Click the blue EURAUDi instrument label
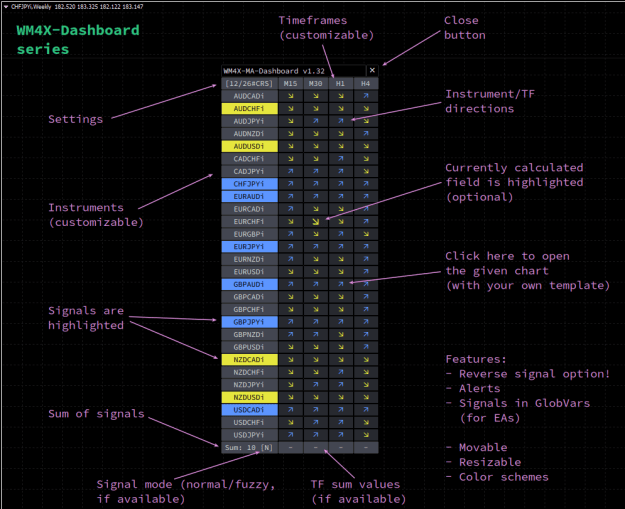Viewport: 625px width, 509px height. coord(250,197)
